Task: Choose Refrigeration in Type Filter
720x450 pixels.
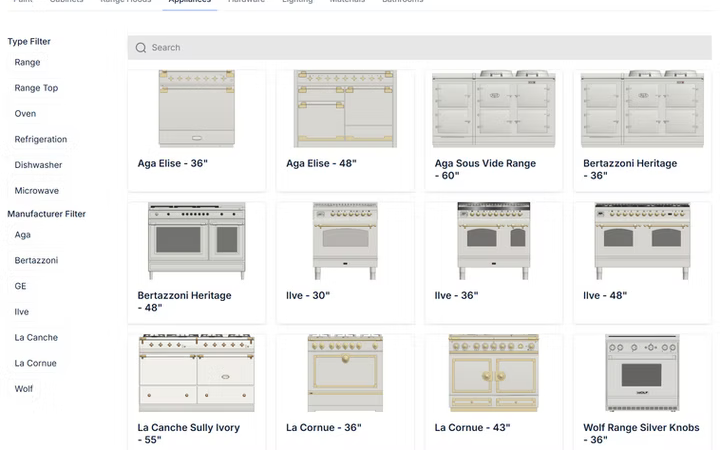Action: click(41, 140)
